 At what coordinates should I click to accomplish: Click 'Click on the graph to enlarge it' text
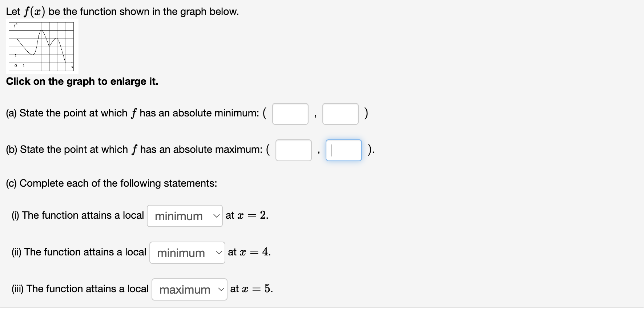pos(82,82)
